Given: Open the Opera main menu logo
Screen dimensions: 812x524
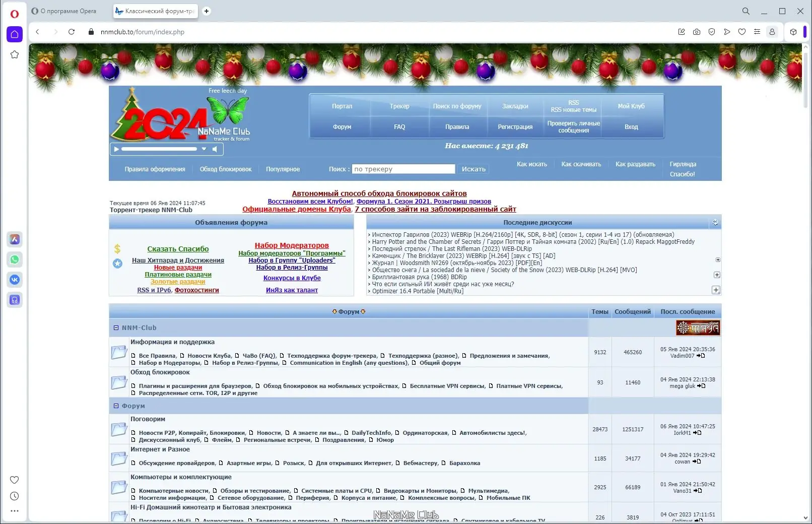Looking at the screenshot, I should (15, 14).
